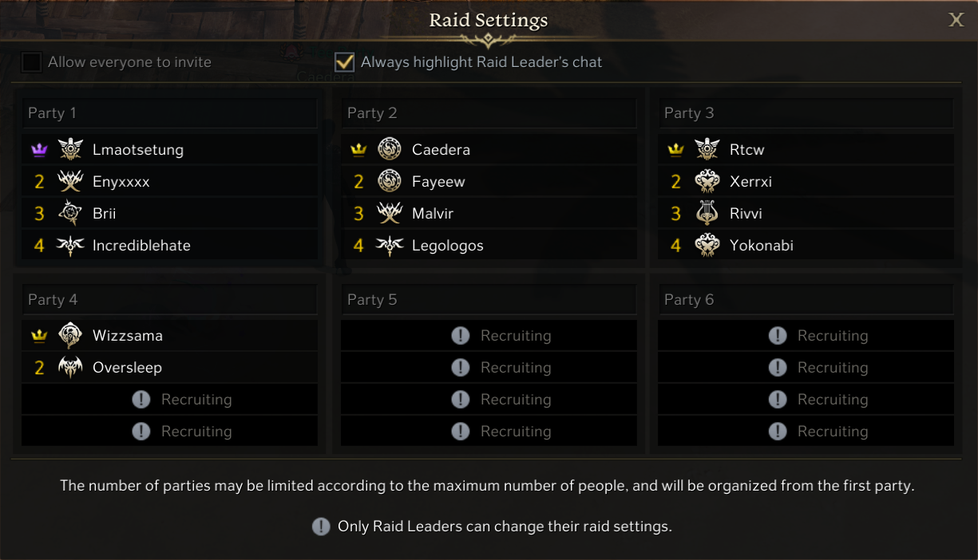Image resolution: width=978 pixels, height=560 pixels.
Task: Close the Raid Settings window
Action: 956,21
